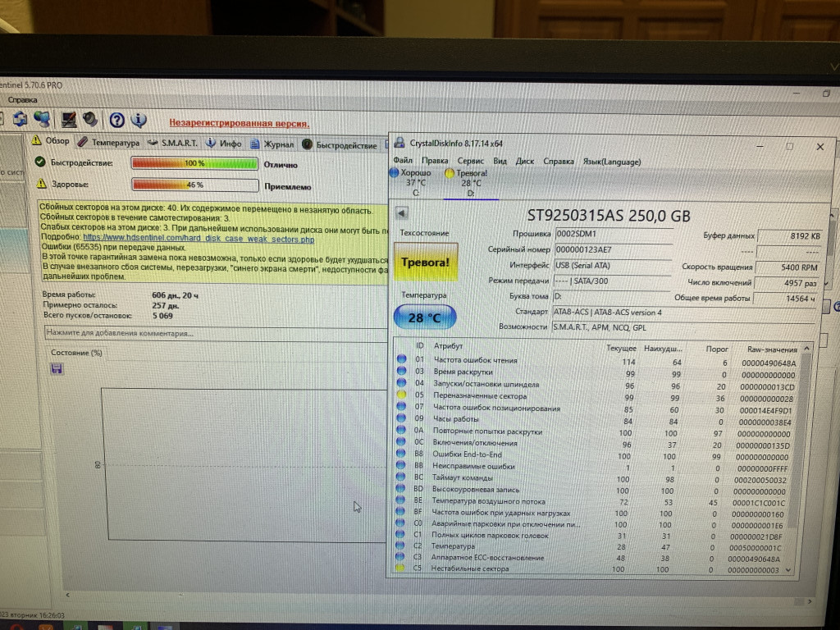
Task: Open the hdsentinel.com weak sectors link
Action: tap(199, 239)
